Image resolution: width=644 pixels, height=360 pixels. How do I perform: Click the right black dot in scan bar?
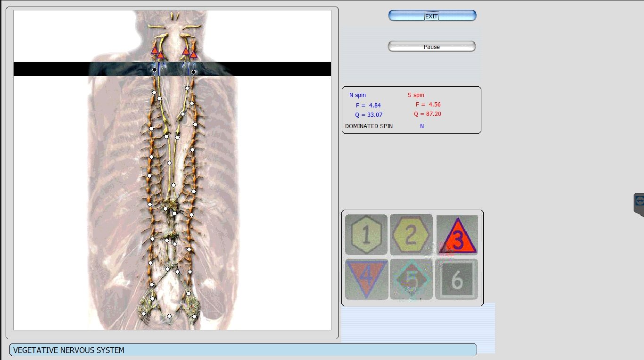[193, 72]
